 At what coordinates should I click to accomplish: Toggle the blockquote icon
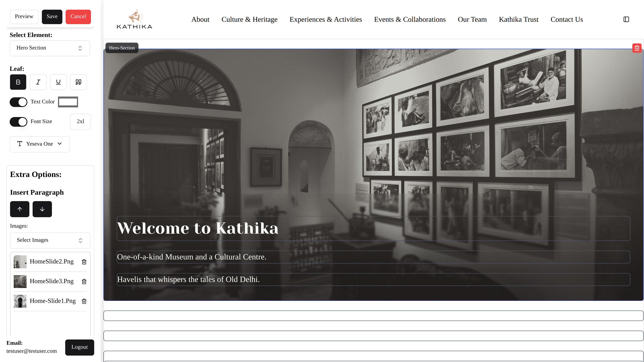coord(78,82)
